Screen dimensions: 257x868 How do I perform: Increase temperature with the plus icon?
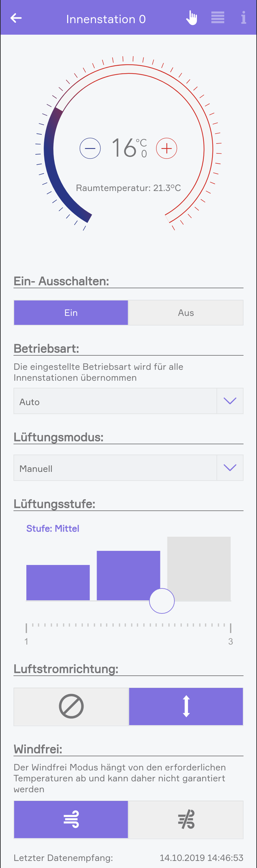point(167,148)
